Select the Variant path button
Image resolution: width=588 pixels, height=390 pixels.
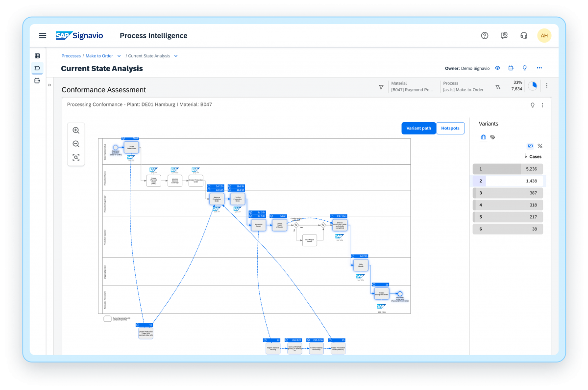(x=418, y=128)
